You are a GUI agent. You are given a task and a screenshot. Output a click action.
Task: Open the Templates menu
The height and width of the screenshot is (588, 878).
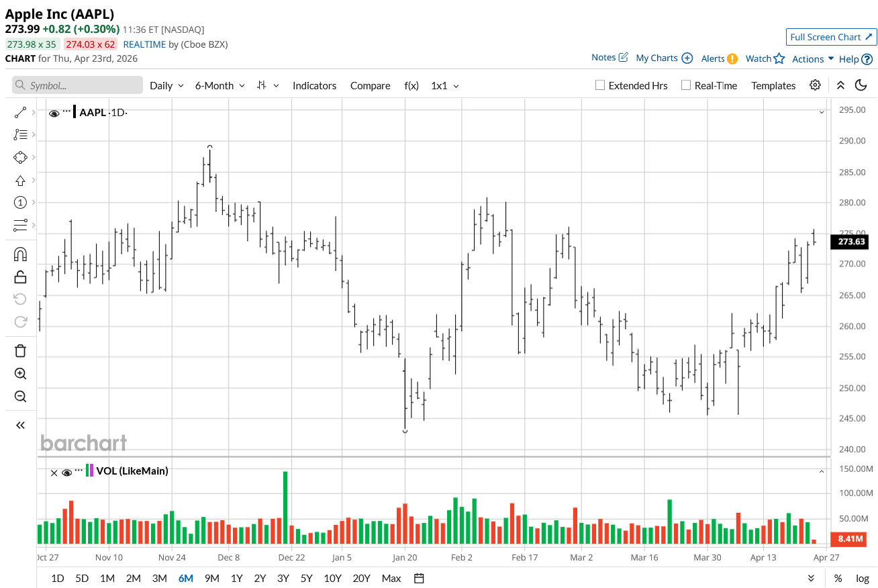[x=773, y=85]
